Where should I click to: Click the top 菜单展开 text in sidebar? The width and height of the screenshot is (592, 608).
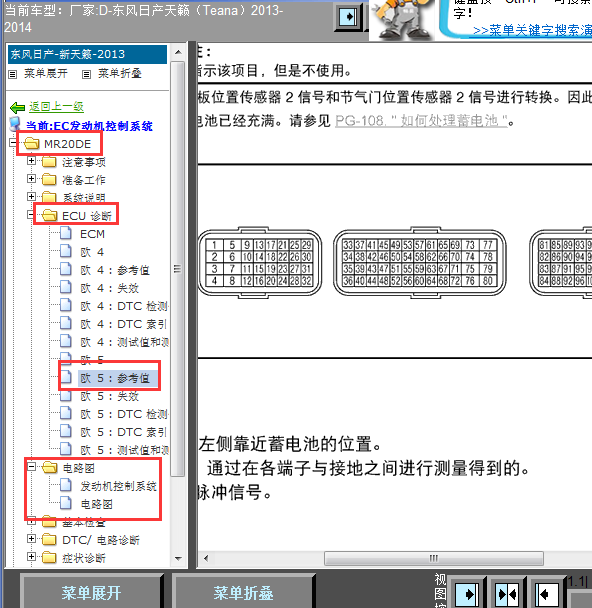(x=46, y=73)
